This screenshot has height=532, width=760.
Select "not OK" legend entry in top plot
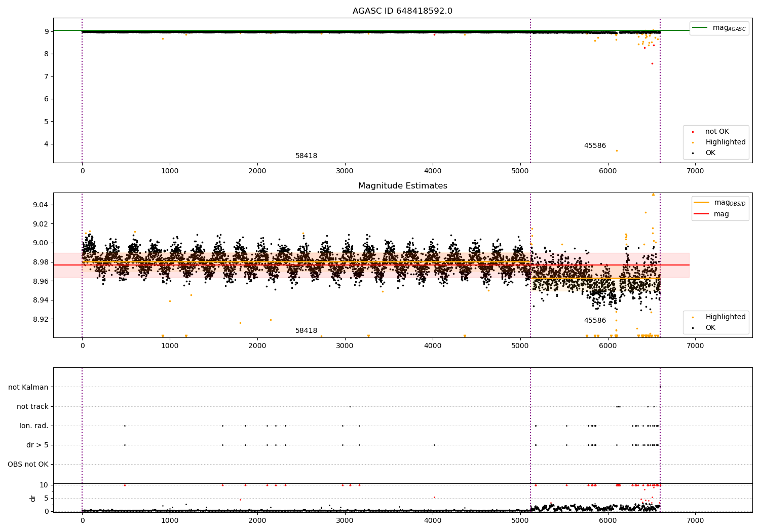click(717, 132)
